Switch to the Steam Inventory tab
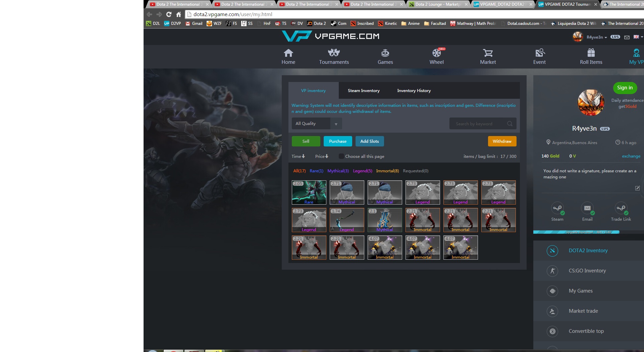 364,91
